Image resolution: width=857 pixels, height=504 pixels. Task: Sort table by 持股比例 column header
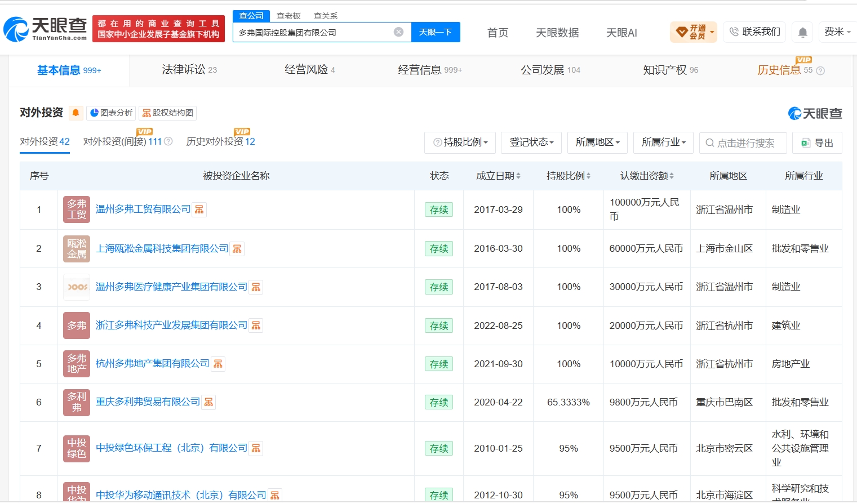[x=569, y=176]
